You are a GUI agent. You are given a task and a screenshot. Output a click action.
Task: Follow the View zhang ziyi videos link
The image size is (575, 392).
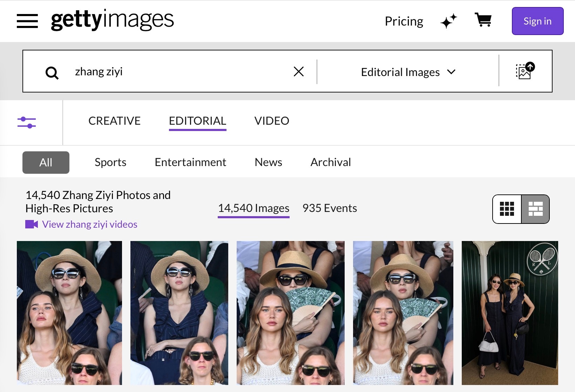[x=81, y=224]
